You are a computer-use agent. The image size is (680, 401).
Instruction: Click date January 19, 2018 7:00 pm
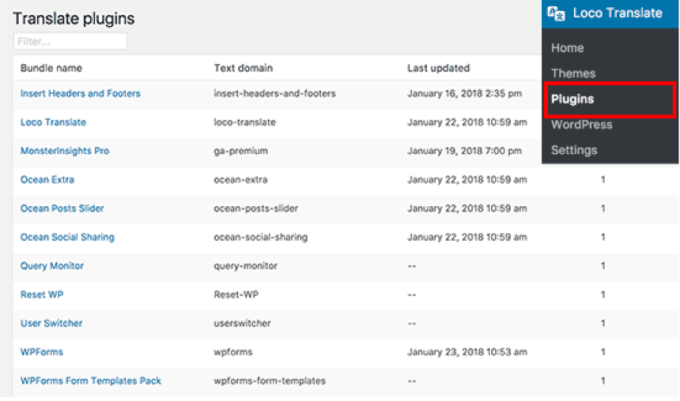pos(464,151)
